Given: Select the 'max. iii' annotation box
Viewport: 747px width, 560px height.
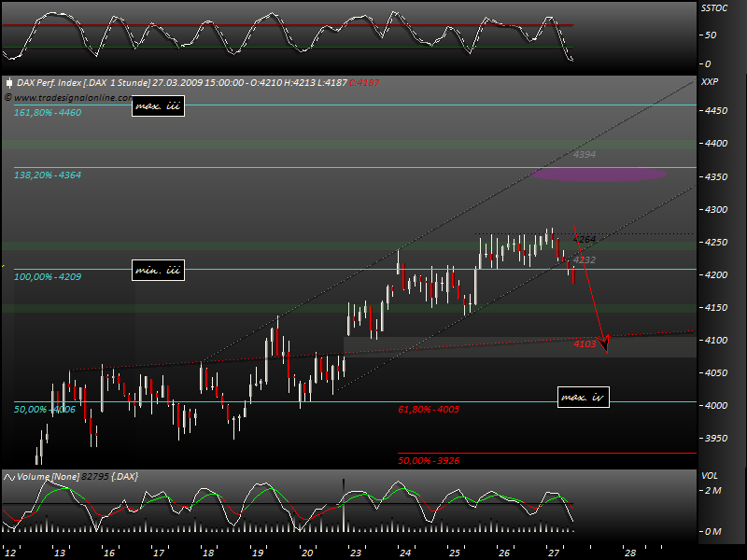Looking at the screenshot, I should [x=158, y=105].
